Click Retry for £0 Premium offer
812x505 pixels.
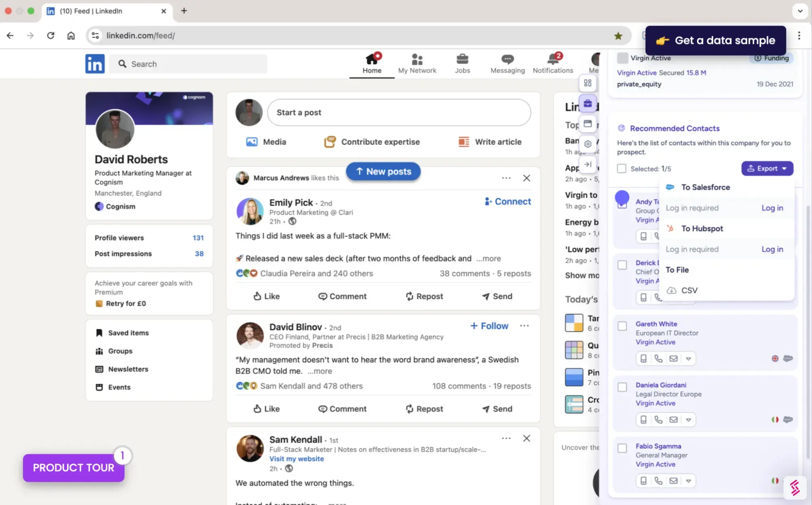(x=121, y=303)
